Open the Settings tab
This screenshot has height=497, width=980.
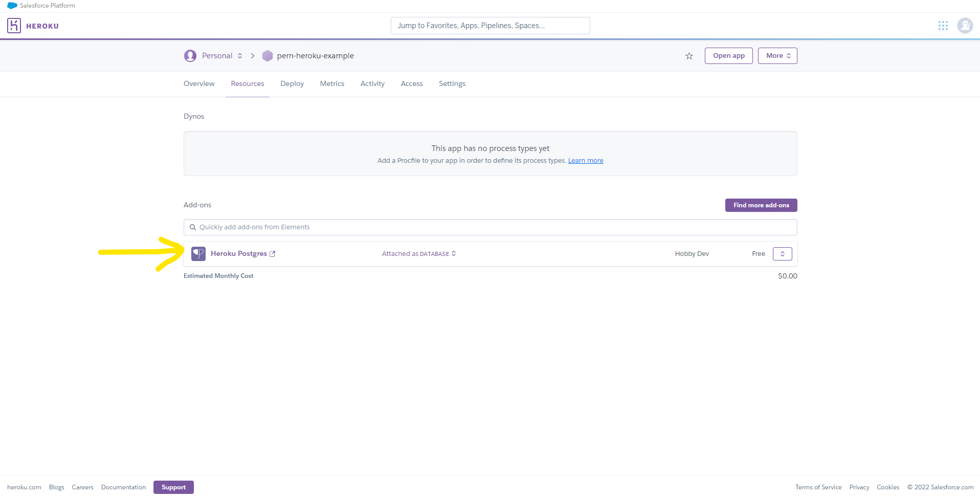[452, 83]
